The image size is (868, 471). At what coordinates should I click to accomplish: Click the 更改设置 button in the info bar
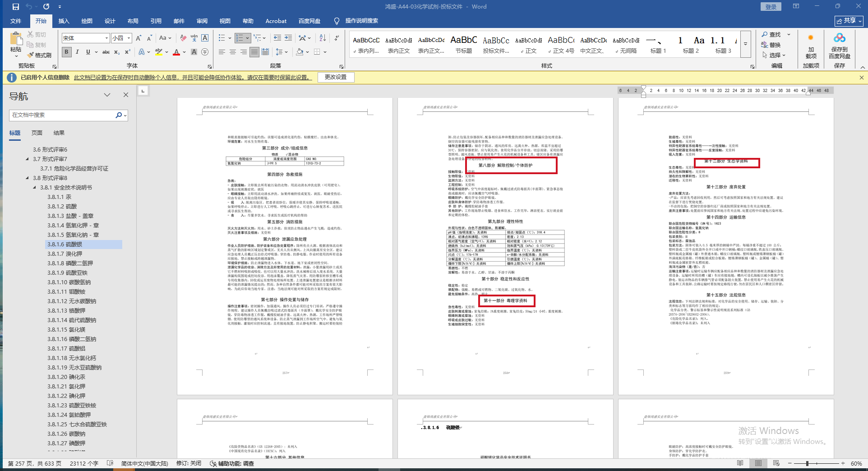point(336,77)
